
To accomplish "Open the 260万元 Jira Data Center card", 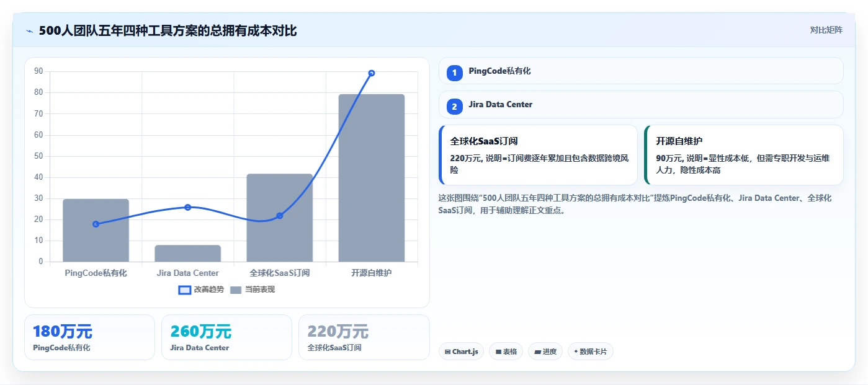I will point(226,337).
